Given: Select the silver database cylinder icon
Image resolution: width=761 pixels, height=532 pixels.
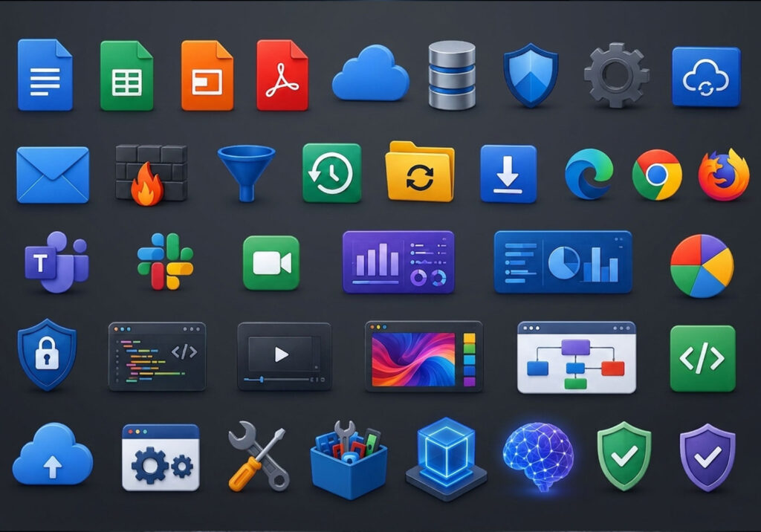Looking at the screenshot, I should [452, 75].
